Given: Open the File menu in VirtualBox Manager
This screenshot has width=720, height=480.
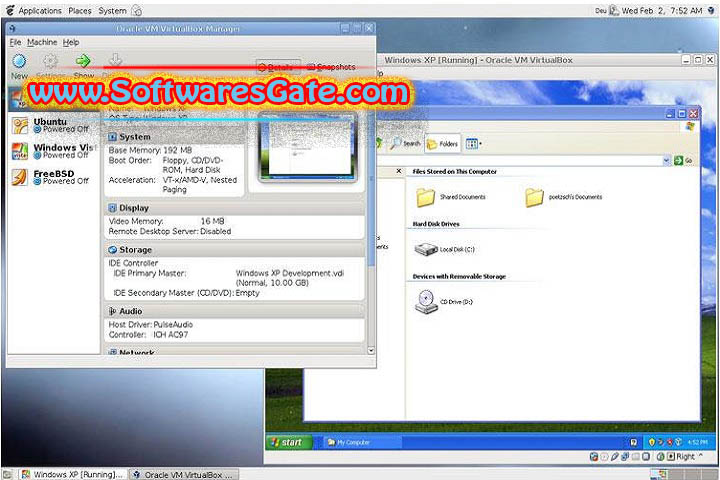Looking at the screenshot, I should (x=15, y=42).
